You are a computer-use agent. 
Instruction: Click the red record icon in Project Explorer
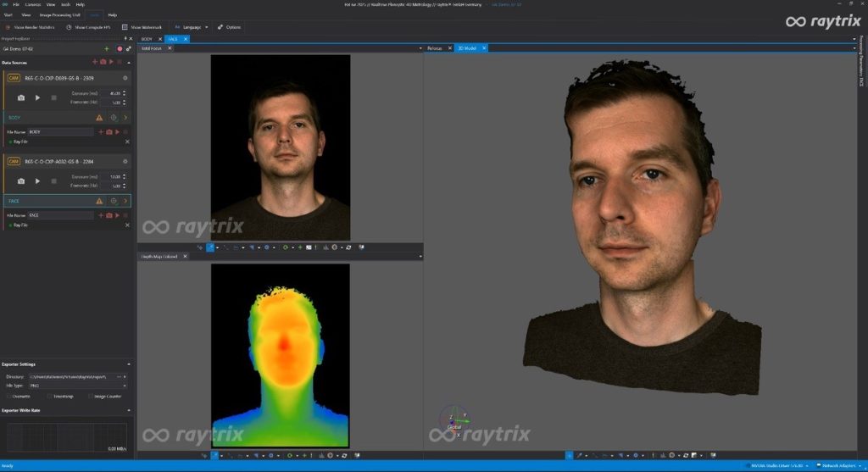[x=120, y=49]
